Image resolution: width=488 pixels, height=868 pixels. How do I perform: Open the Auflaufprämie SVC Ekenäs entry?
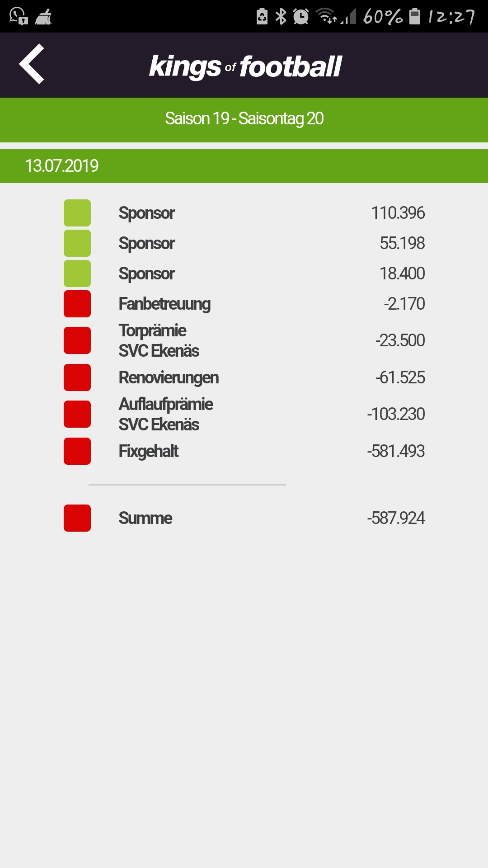[244, 414]
